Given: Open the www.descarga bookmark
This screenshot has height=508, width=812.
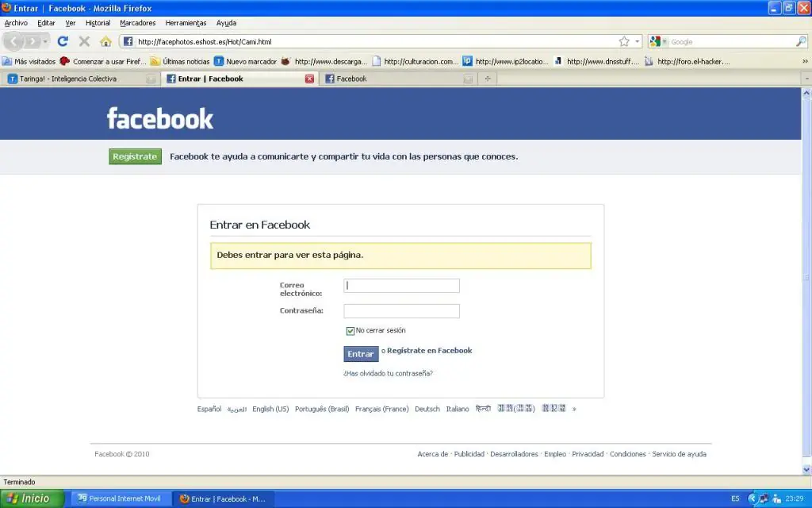Looking at the screenshot, I should (x=324, y=61).
